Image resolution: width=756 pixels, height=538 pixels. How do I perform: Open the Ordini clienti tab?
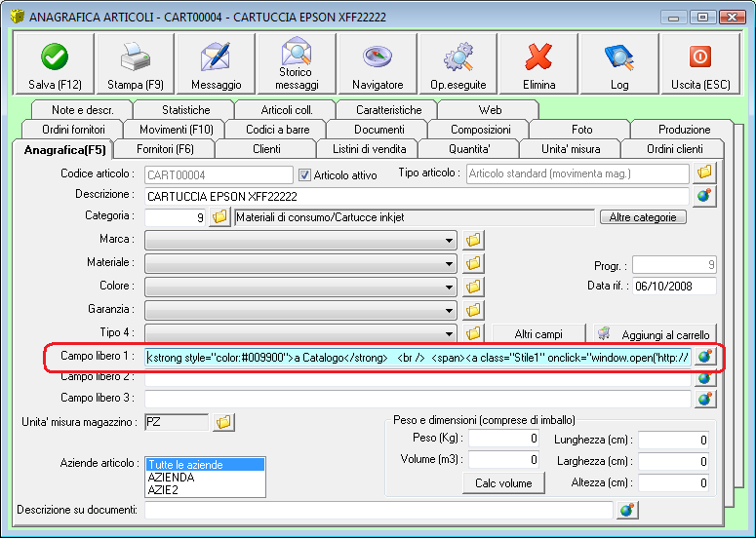pyautogui.click(x=674, y=149)
